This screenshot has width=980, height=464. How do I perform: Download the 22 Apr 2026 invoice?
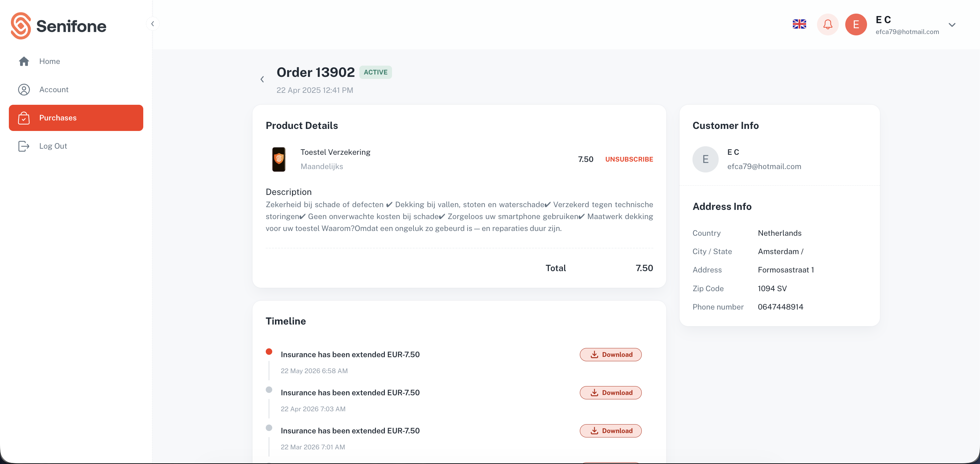click(610, 393)
